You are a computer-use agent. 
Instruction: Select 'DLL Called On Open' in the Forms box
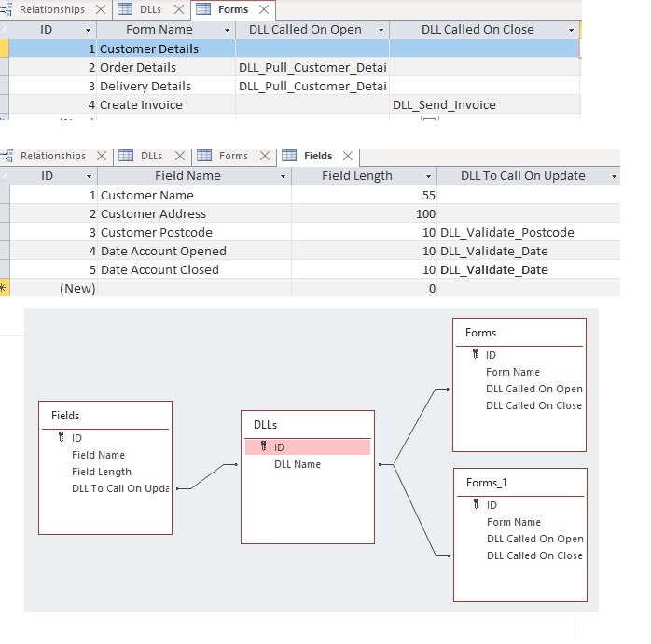coord(534,389)
